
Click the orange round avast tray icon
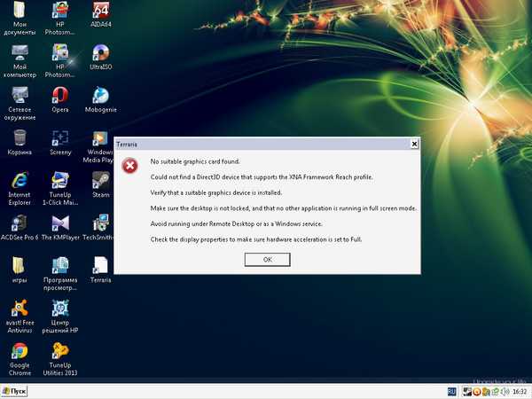pyautogui.click(x=477, y=392)
